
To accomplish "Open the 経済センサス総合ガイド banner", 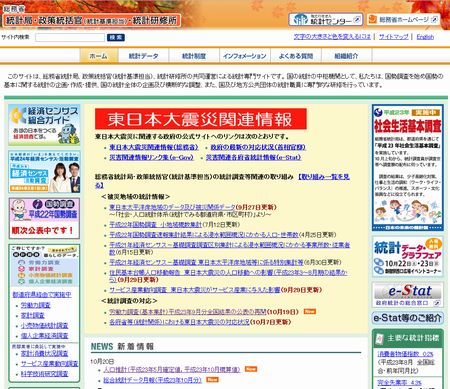I will coord(44,125).
